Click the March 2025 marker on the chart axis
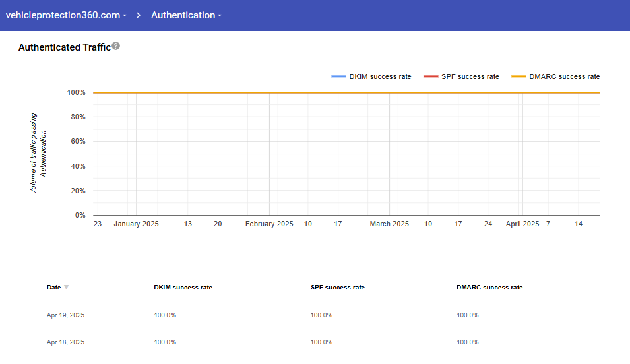 click(389, 224)
